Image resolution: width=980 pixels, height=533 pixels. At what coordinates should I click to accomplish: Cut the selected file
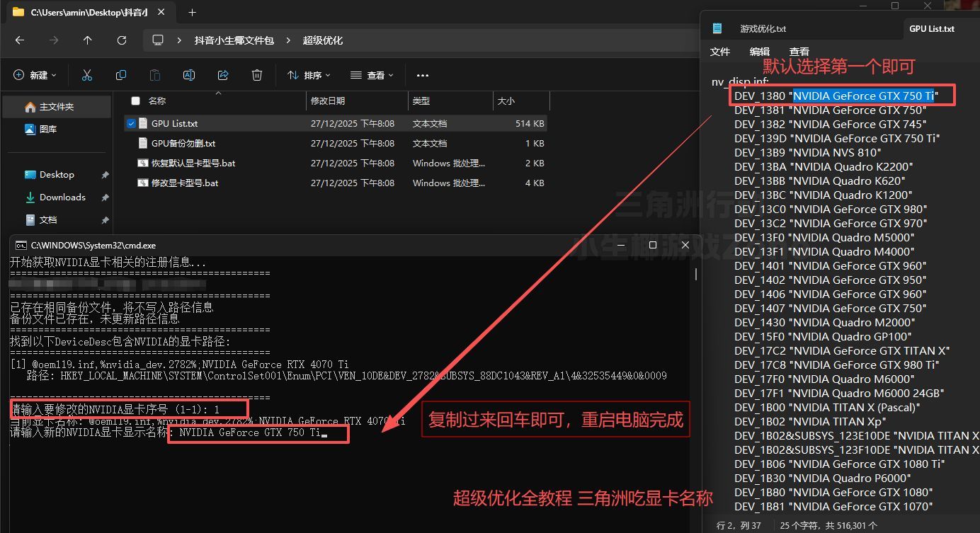point(87,75)
